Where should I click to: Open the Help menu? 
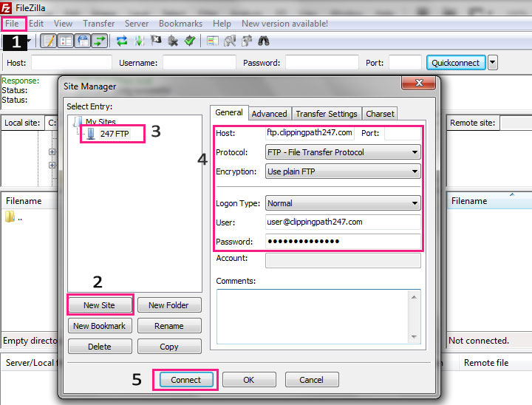pos(222,24)
